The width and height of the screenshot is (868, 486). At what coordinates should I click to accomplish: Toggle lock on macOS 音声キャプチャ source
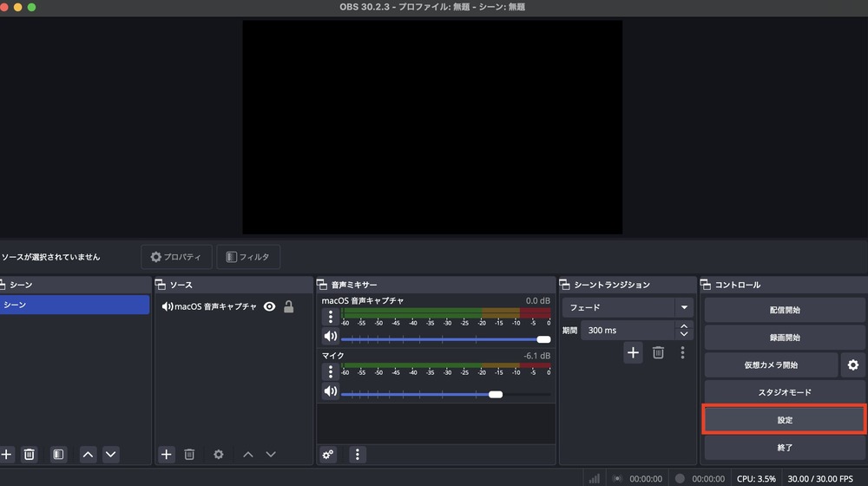(288, 306)
